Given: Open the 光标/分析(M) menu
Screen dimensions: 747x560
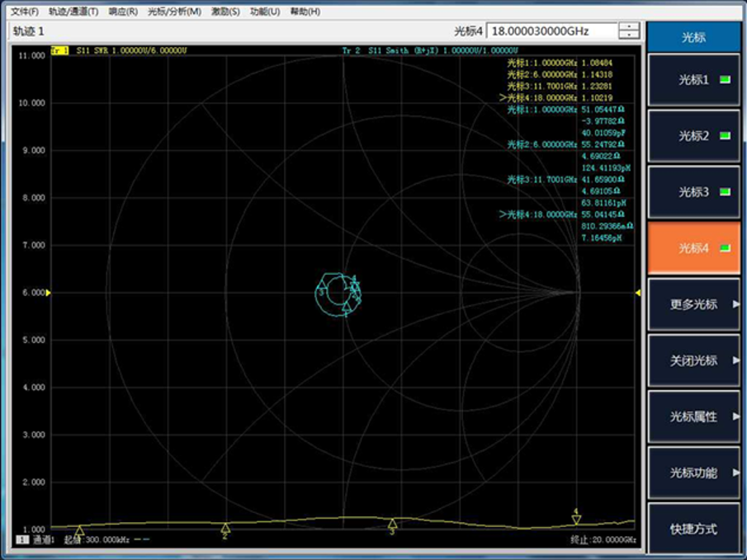Looking at the screenshot, I should tap(174, 12).
